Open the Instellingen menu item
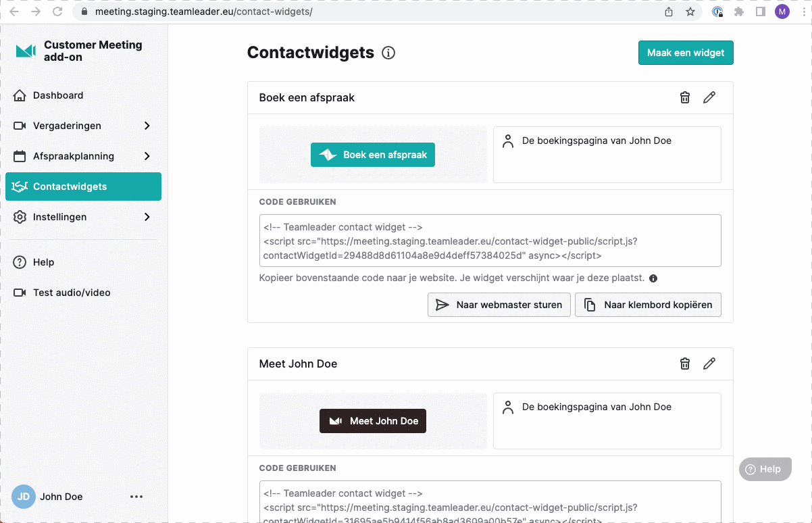This screenshot has height=523, width=812. [84, 217]
